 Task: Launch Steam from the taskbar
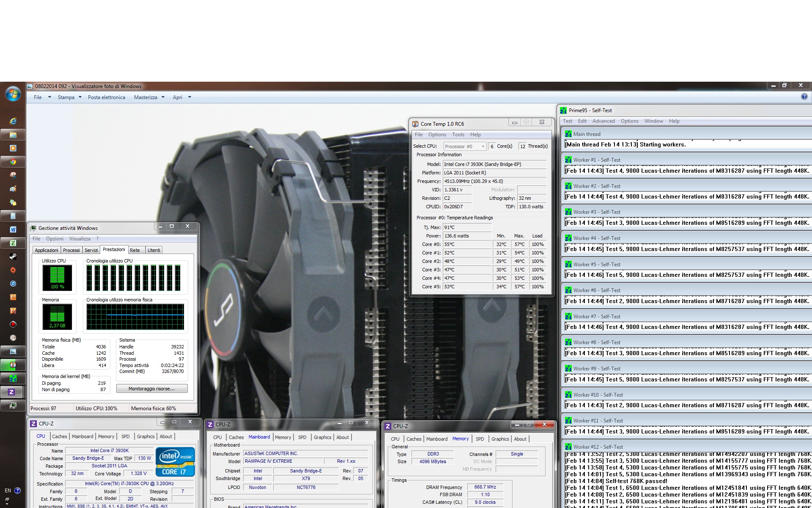click(x=13, y=257)
